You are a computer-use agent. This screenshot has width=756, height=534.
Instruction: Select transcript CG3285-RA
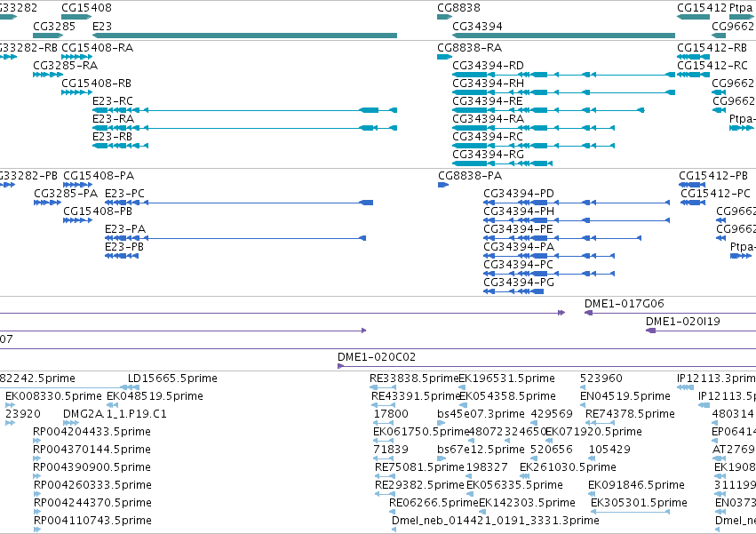(x=65, y=66)
